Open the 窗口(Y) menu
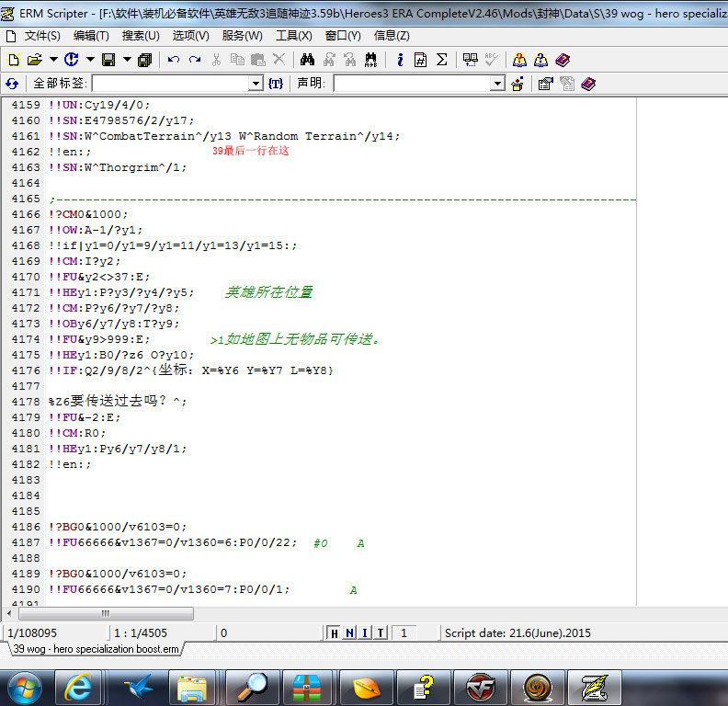The height and width of the screenshot is (706, 728). [343, 36]
